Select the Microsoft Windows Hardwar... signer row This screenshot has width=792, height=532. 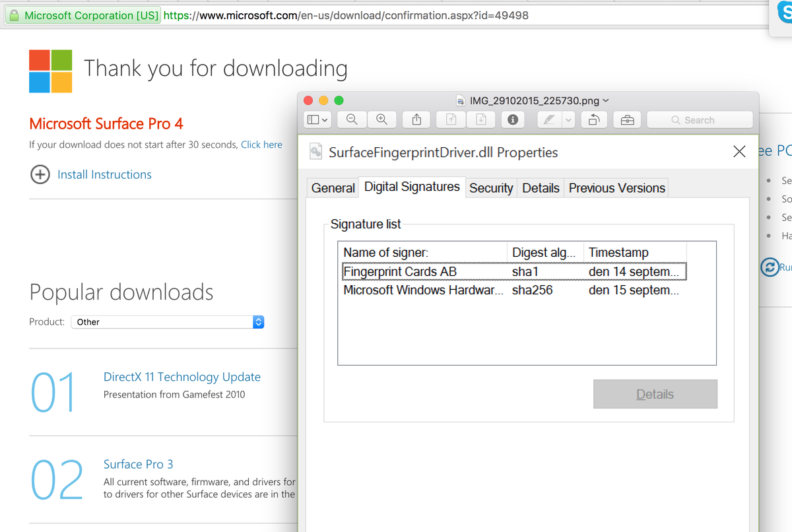(x=515, y=290)
